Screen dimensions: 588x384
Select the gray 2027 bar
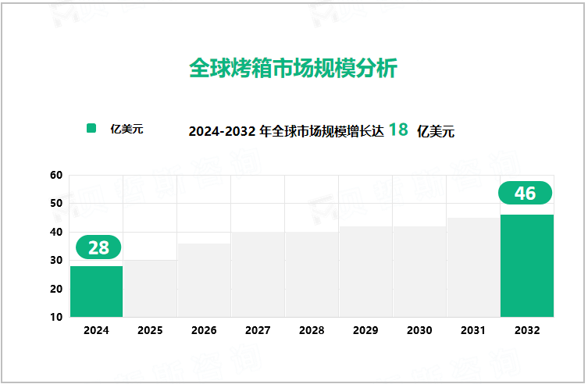tap(258, 274)
